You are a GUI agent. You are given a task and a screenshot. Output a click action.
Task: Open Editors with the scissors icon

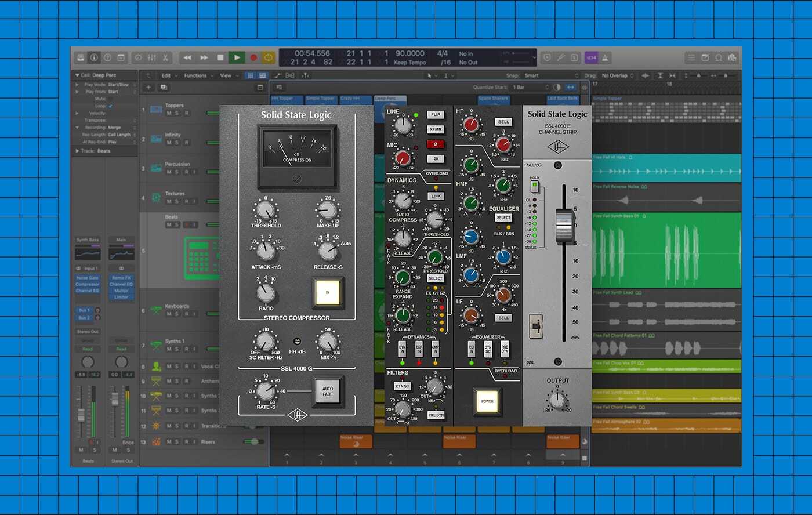[x=165, y=57]
